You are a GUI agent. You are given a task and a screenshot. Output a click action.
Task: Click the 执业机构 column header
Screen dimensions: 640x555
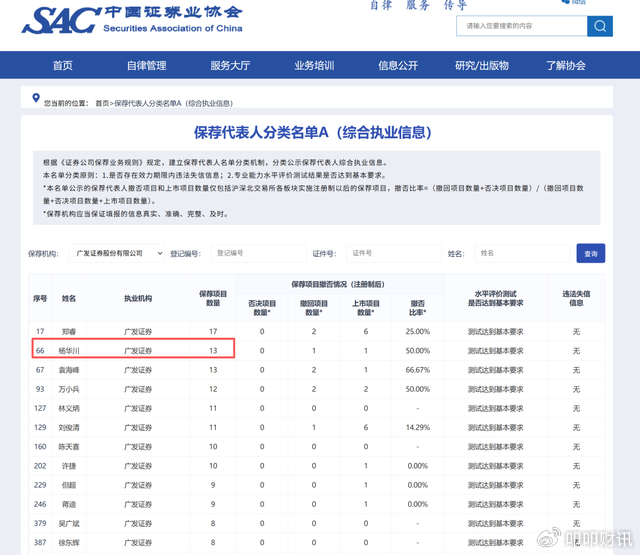click(138, 298)
